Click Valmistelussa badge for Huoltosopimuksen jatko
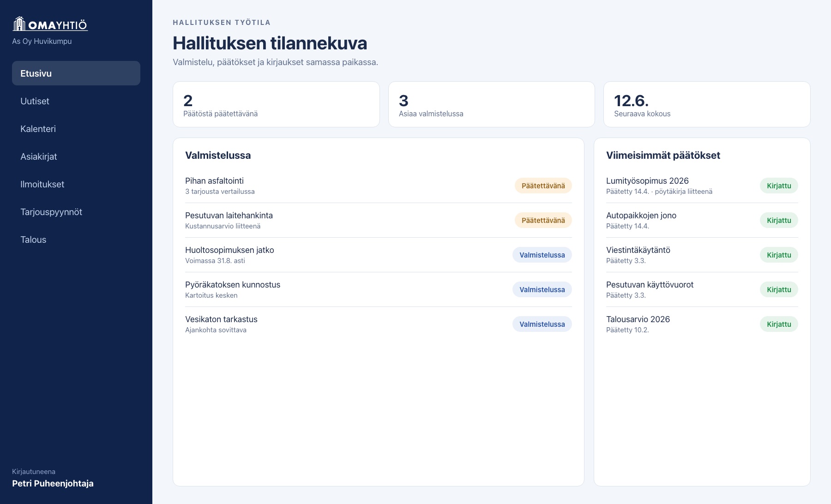The height and width of the screenshot is (504, 831). coord(542,255)
